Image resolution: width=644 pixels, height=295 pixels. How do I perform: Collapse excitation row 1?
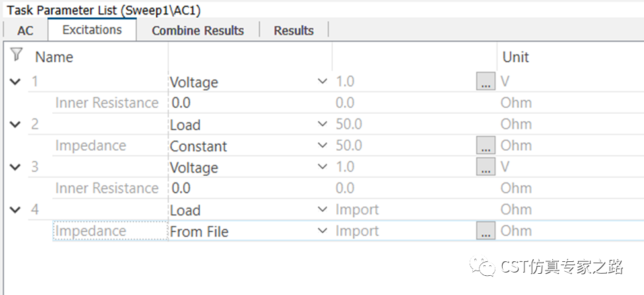tap(15, 82)
